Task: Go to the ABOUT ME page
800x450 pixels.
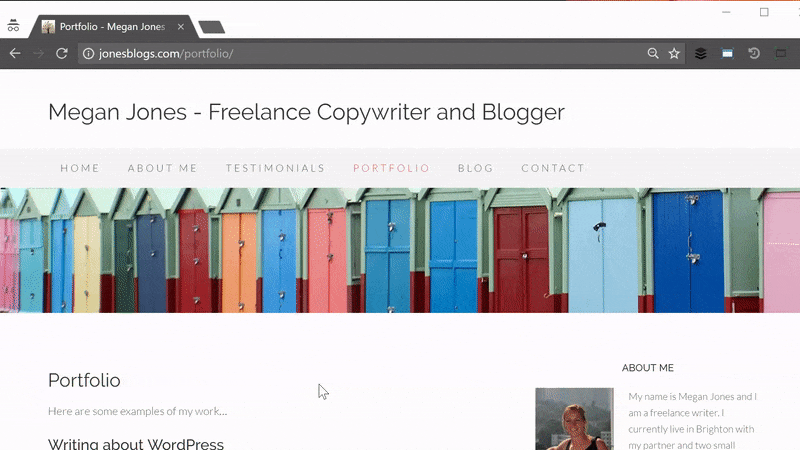Action: [x=163, y=168]
